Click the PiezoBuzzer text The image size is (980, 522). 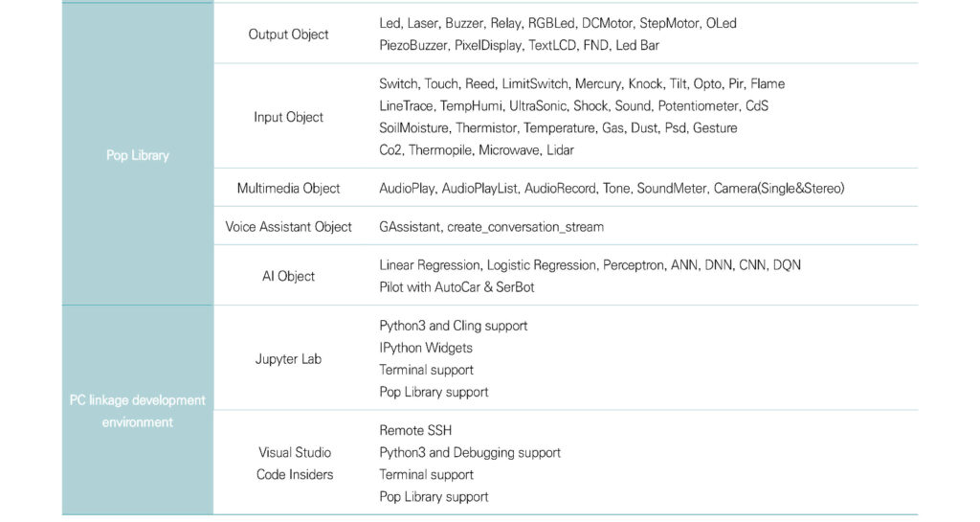click(x=413, y=46)
